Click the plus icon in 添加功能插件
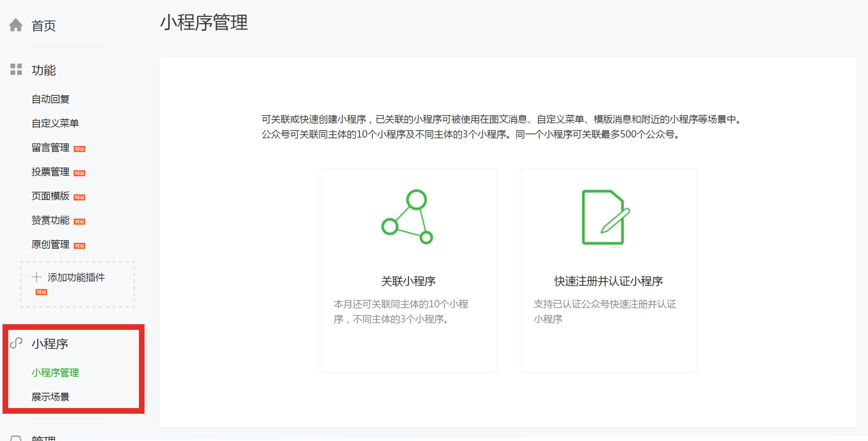Screen dimensions: 868x441 [x=36, y=277]
